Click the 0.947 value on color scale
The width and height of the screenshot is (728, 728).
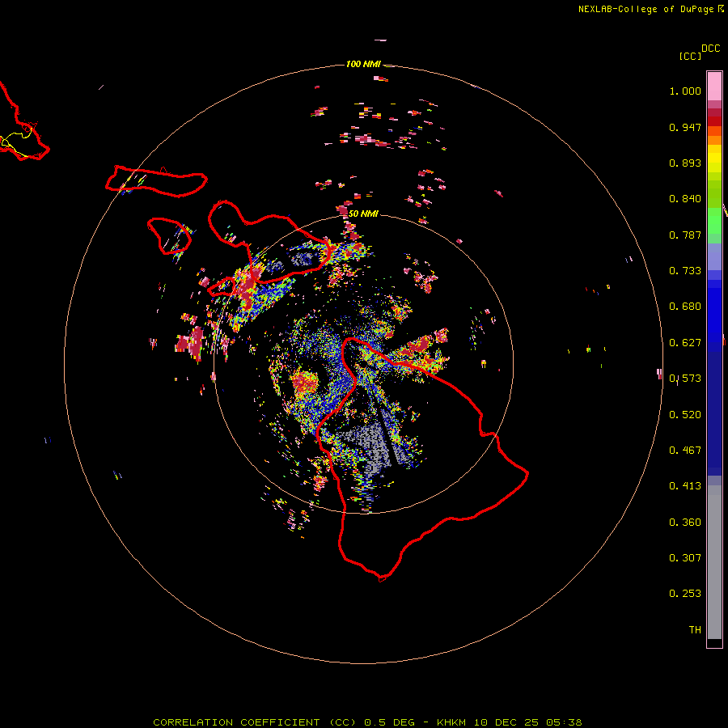[685, 127]
